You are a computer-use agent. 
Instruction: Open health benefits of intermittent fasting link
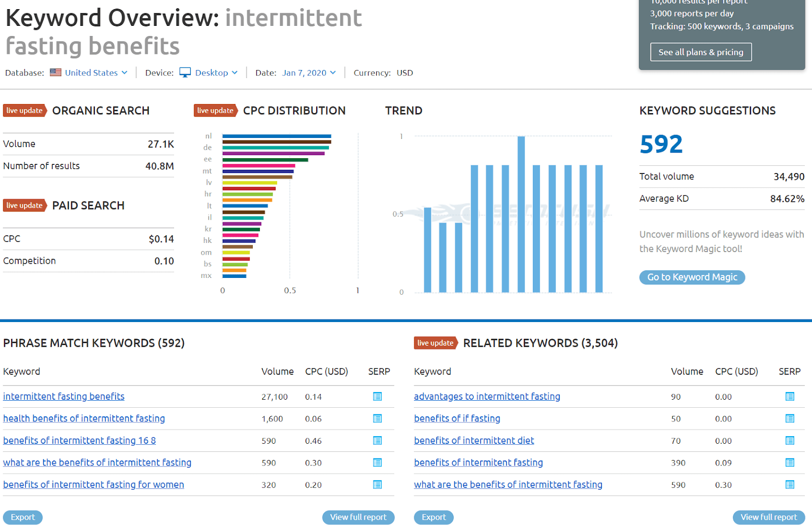tap(84, 418)
